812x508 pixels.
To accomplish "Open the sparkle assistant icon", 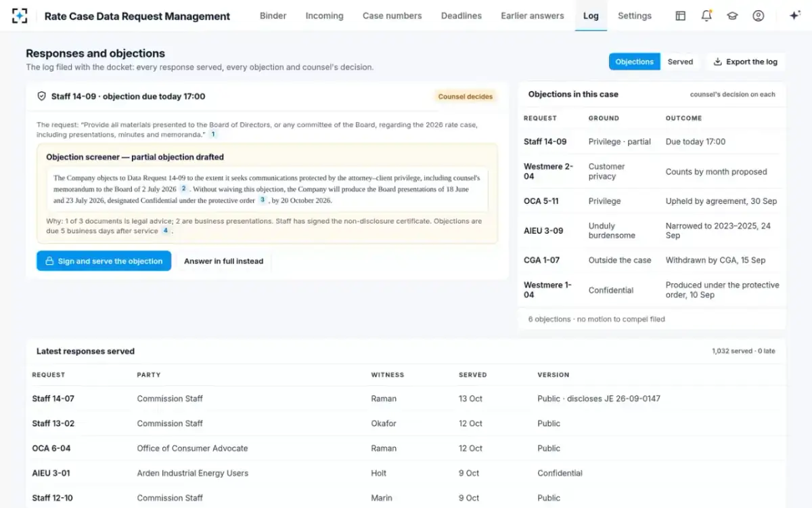I will coord(796,16).
